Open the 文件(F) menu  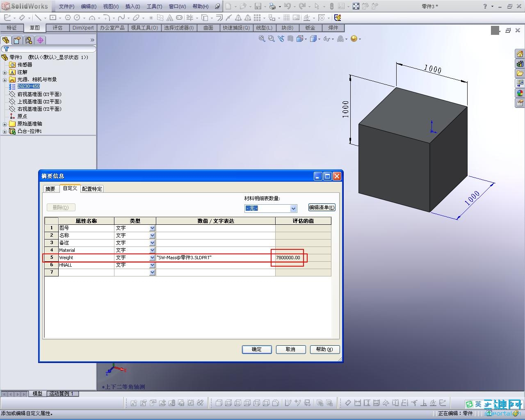coord(66,6)
